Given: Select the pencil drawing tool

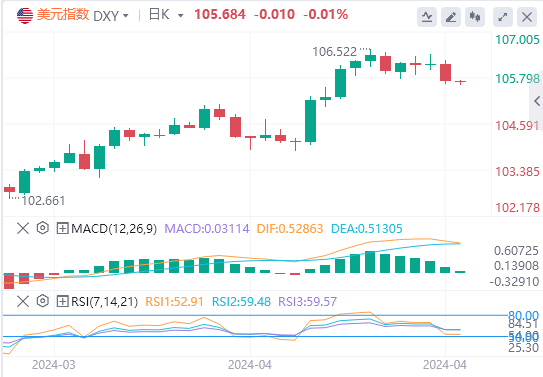Looking at the screenshot, I should coord(451,17).
